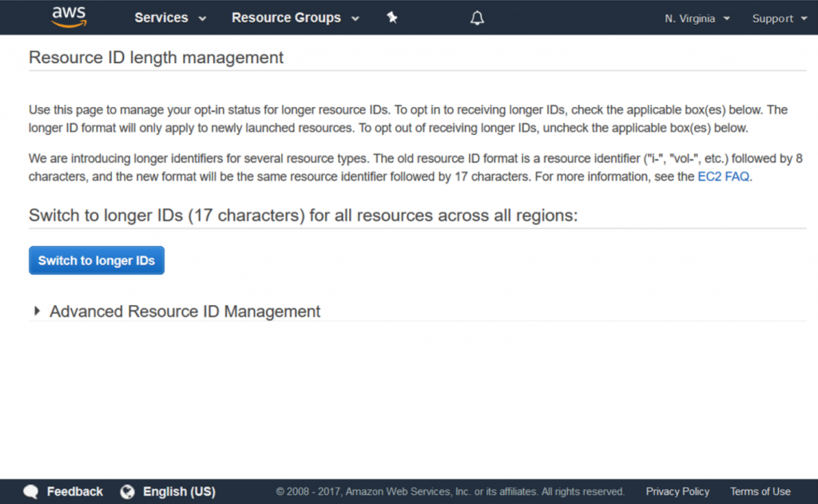Open the Support dropdown menu
The height and width of the screenshot is (504, 818).
click(780, 18)
